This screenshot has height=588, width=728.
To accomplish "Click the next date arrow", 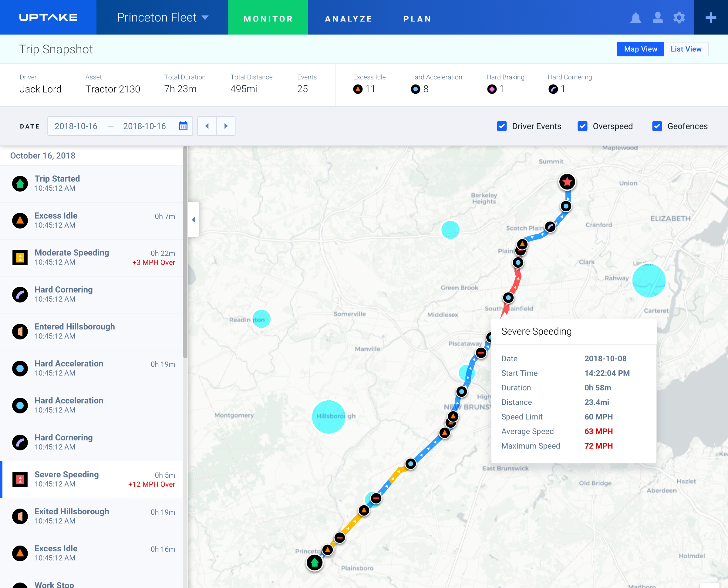I will pyautogui.click(x=226, y=126).
